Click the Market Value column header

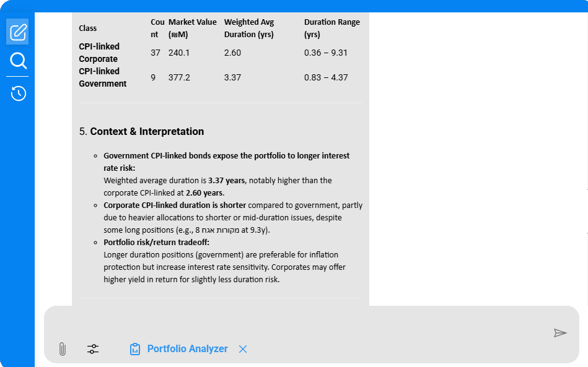[192, 28]
